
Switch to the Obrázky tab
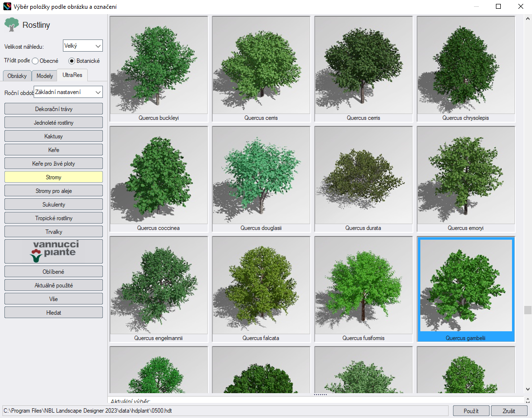click(x=17, y=76)
